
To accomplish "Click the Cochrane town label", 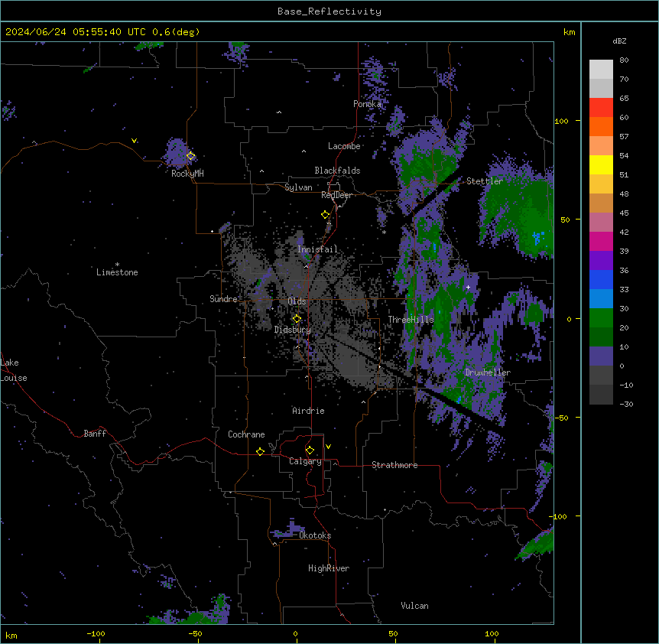I will (246, 434).
